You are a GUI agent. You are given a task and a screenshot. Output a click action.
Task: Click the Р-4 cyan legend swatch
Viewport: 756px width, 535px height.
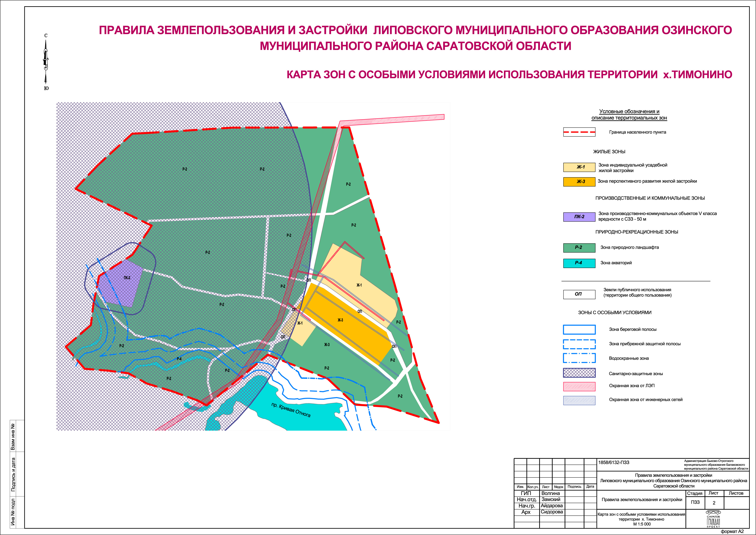[579, 263]
